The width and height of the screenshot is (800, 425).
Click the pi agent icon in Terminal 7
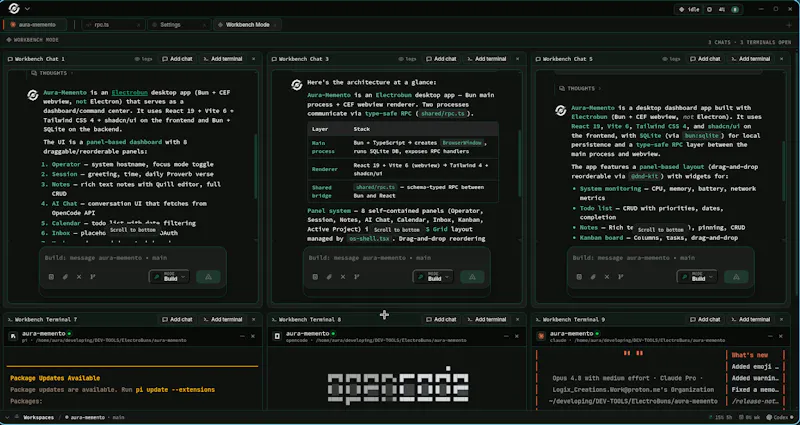pos(13,336)
